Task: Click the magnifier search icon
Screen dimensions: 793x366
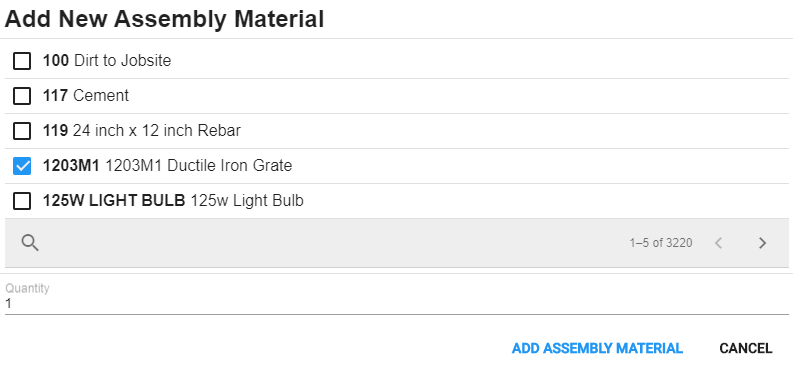Action: tap(30, 243)
